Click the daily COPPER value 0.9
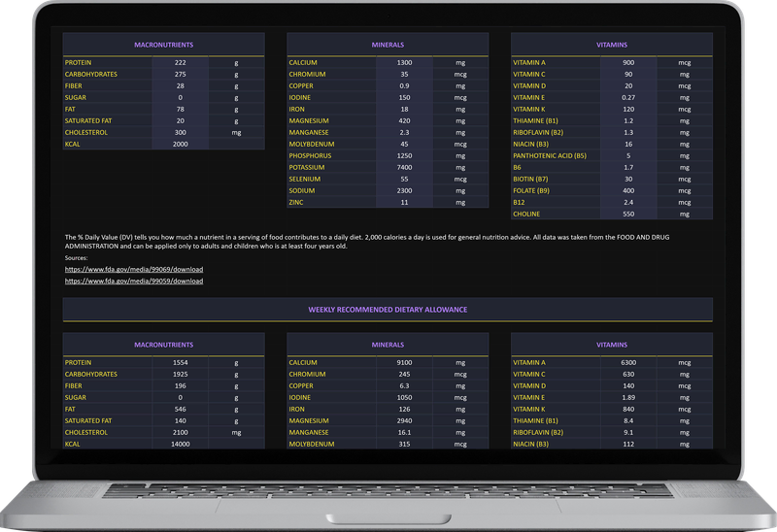This screenshot has width=777, height=532. 404,85
